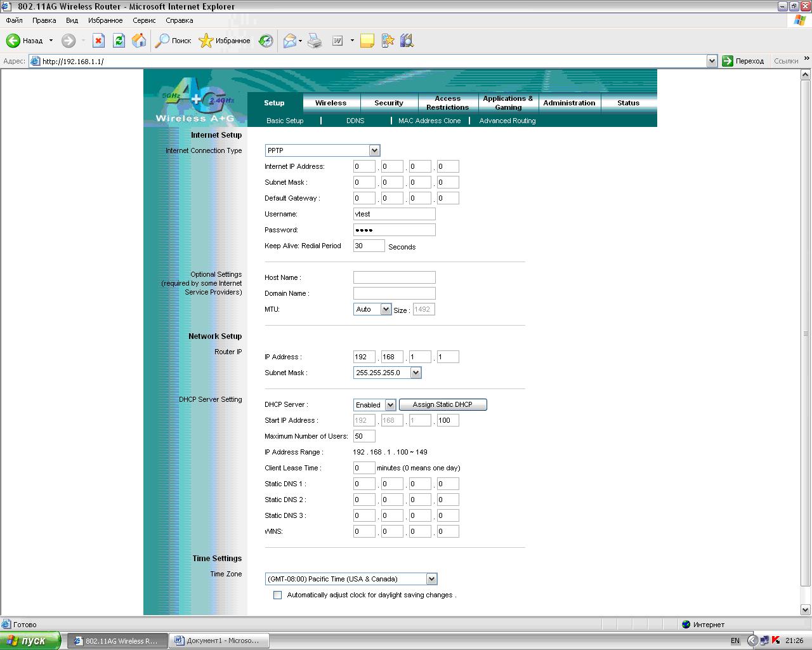Click first octet of Static DNS 1

click(x=364, y=484)
